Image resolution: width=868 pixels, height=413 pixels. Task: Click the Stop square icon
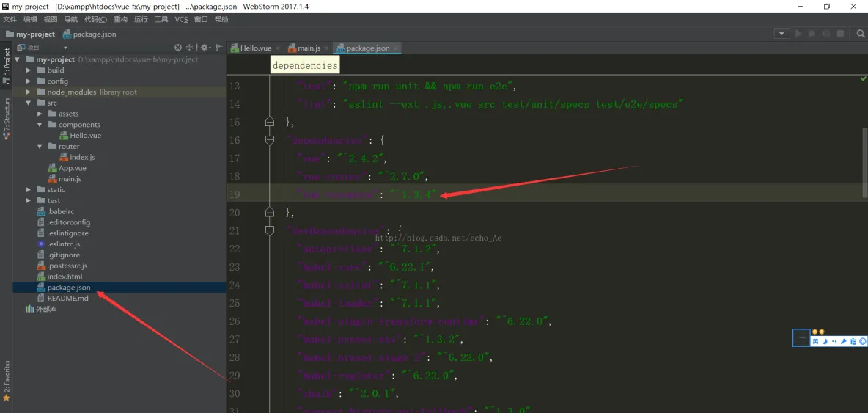pyautogui.click(x=840, y=34)
